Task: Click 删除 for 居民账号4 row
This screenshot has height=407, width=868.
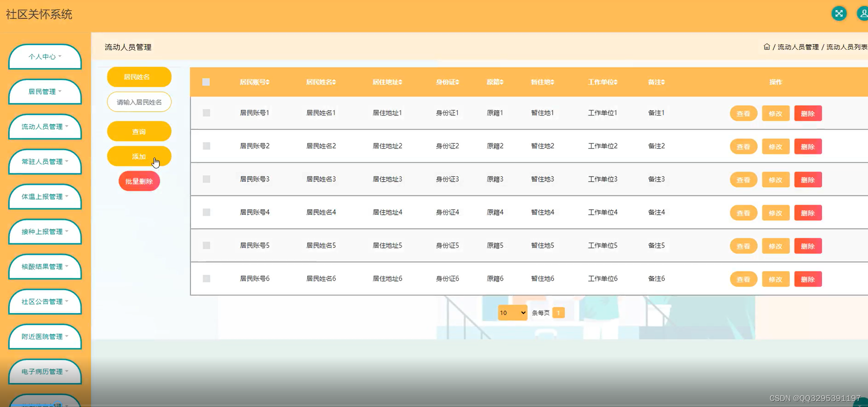Action: tap(808, 213)
